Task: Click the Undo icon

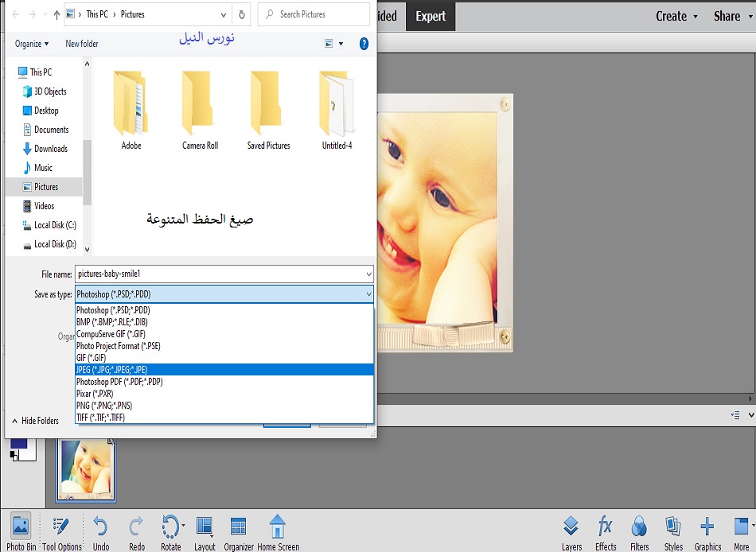Action: [x=100, y=531]
